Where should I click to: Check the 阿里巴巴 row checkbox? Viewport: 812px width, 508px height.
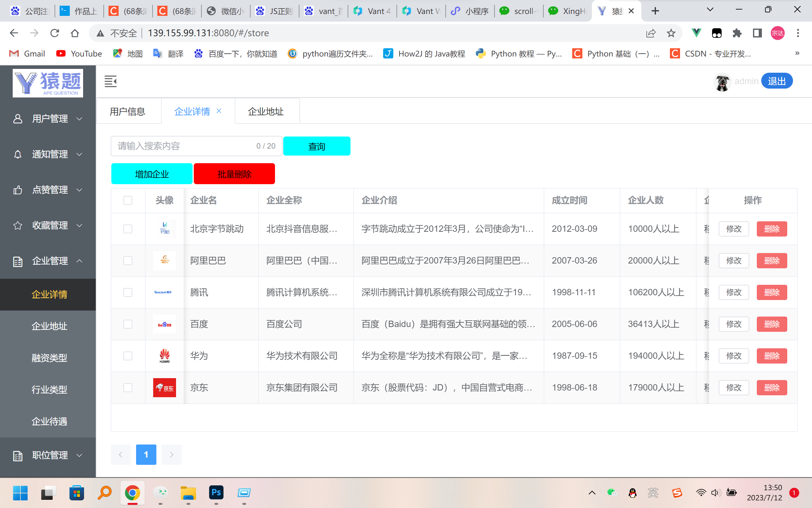point(128,261)
